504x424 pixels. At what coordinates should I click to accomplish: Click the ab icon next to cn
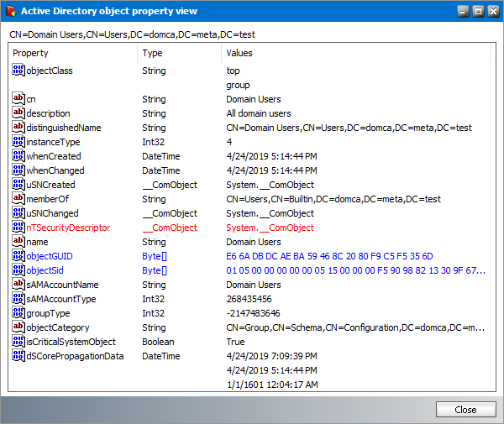(x=18, y=98)
